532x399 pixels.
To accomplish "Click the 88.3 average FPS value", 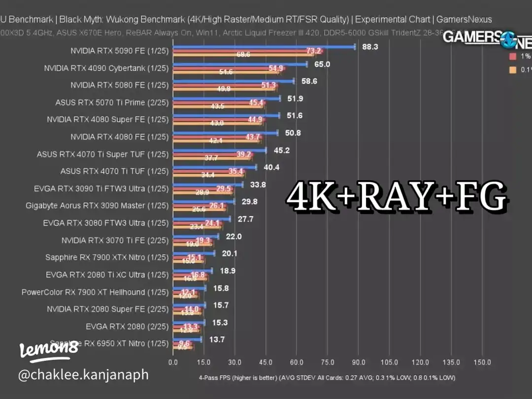I will tap(370, 47).
